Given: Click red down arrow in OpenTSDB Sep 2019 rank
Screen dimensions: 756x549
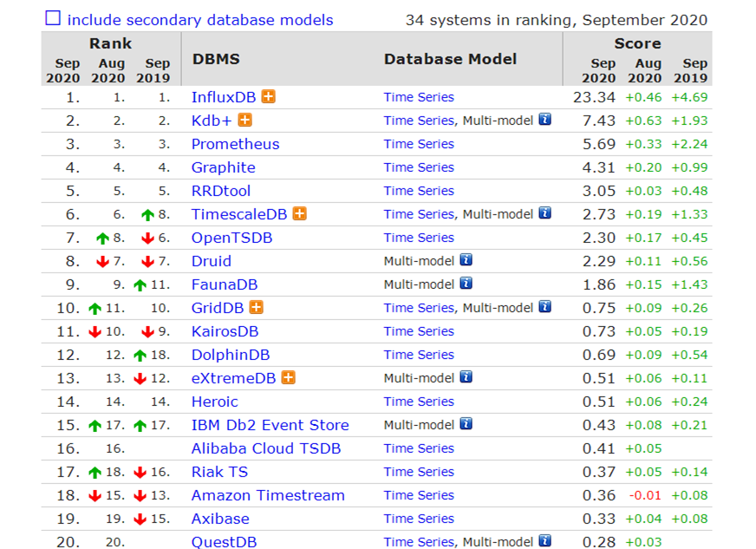Looking at the screenshot, I should 147,238.
